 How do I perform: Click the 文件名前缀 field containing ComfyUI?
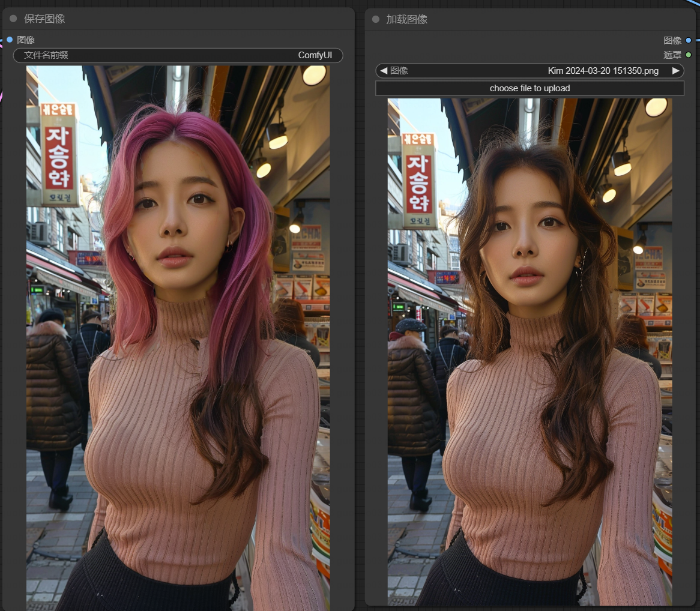tap(178, 55)
